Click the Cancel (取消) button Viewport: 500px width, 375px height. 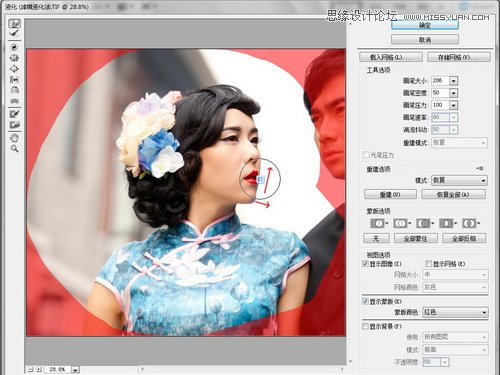point(425,40)
